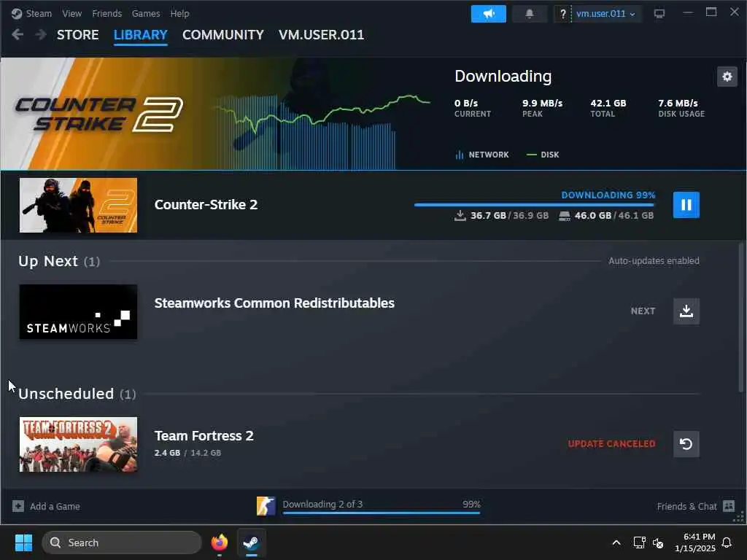The image size is (747, 560).
Task: Open Firefox from the taskbar
Action: click(219, 542)
